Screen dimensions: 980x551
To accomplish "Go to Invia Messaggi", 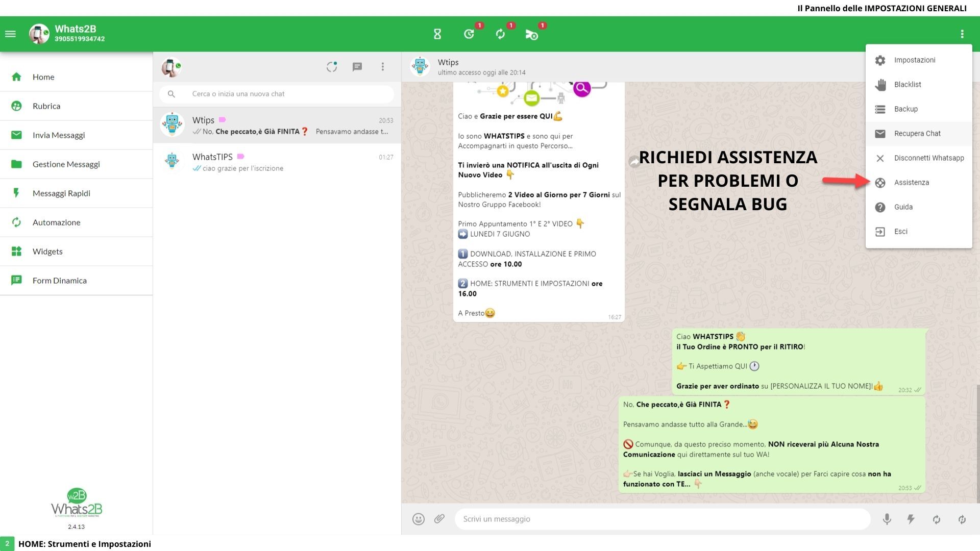I will [x=77, y=135].
